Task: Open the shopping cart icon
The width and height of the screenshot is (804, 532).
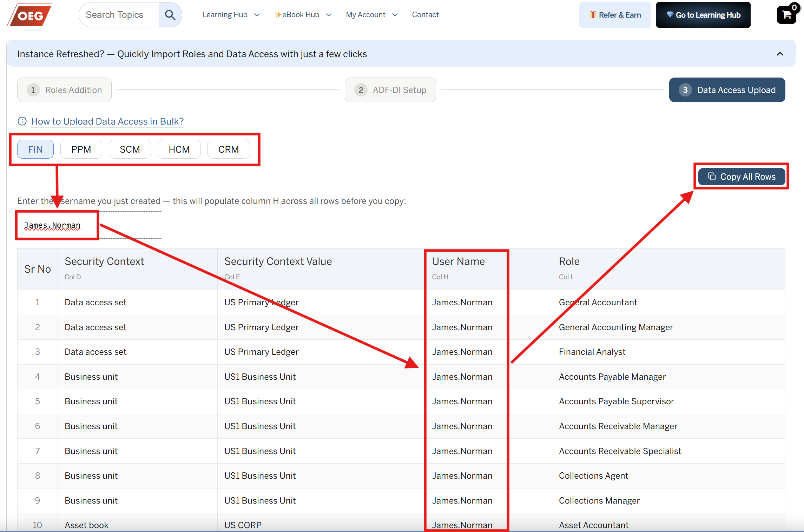Action: [786, 14]
